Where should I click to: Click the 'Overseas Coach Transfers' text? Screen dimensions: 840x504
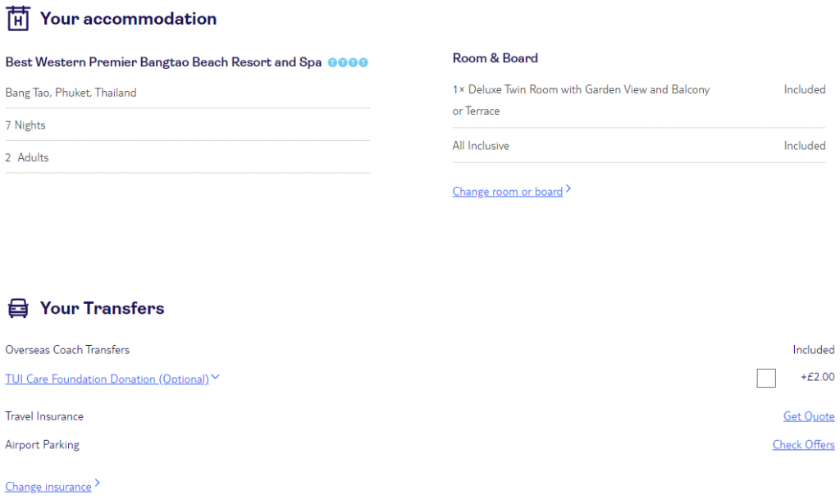[67, 350]
